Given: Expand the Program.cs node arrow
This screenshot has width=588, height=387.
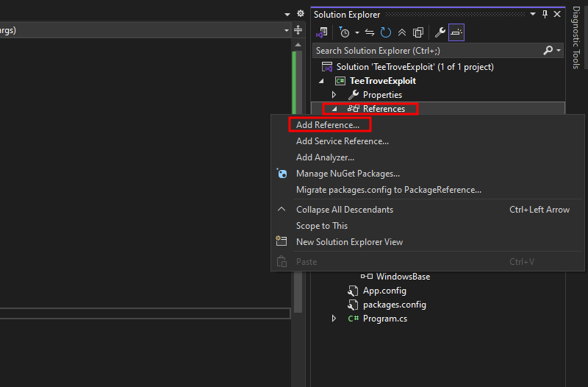Looking at the screenshot, I should (334, 319).
